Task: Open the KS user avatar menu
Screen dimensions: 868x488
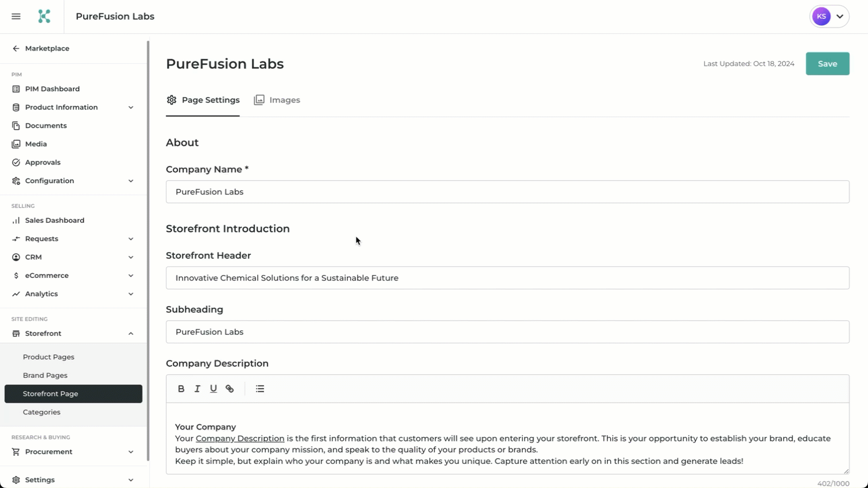Action: click(829, 17)
